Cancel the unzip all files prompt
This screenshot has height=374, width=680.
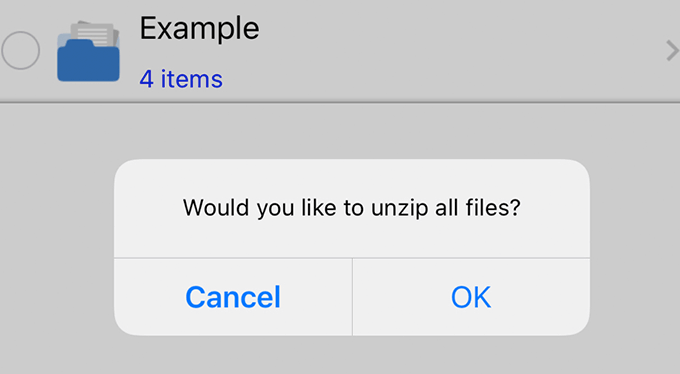coord(233,297)
